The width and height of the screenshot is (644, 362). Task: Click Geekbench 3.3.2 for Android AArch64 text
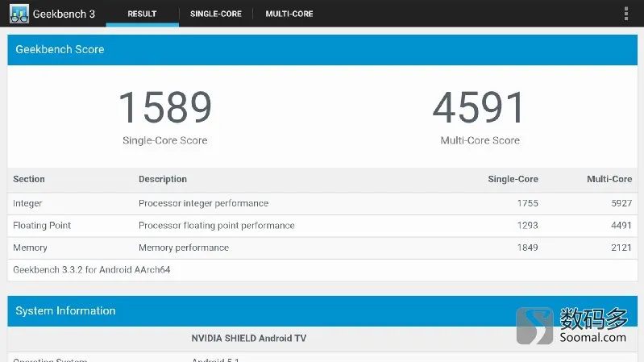point(92,270)
